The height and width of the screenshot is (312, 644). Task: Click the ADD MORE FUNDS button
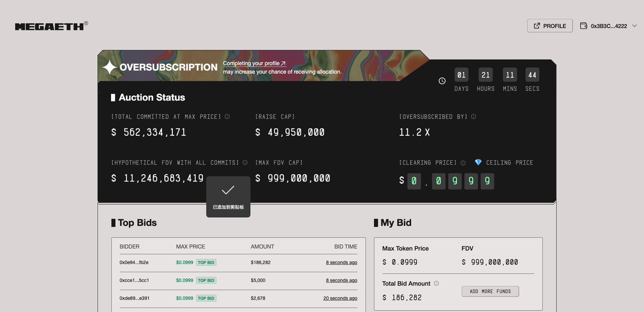(490, 292)
